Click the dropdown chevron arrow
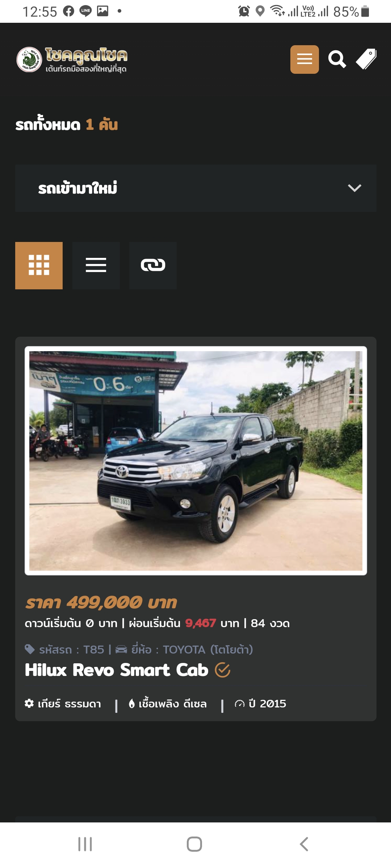391x868 pixels. [354, 188]
